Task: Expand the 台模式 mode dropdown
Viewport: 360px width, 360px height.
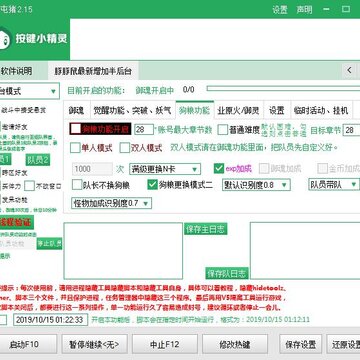Action: pos(29,91)
